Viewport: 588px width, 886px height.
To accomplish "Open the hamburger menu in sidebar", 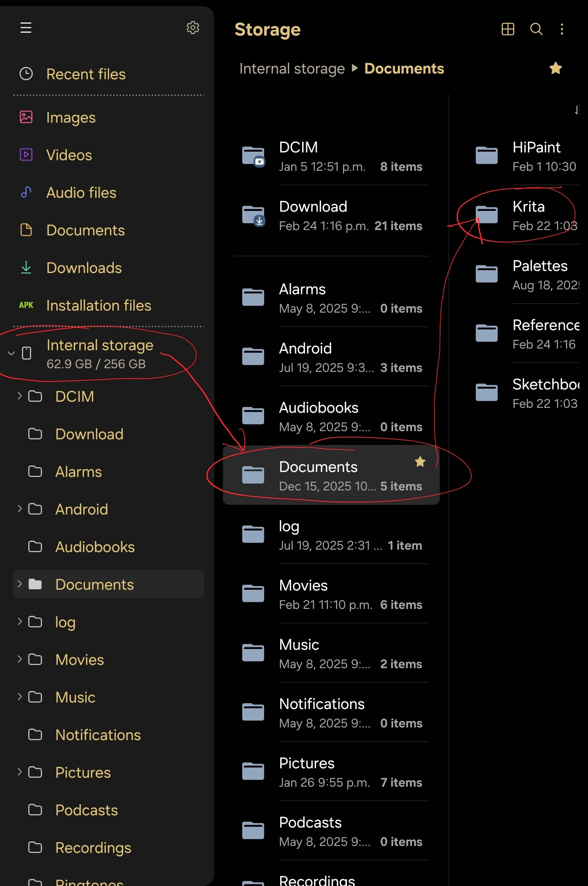I will tap(26, 28).
